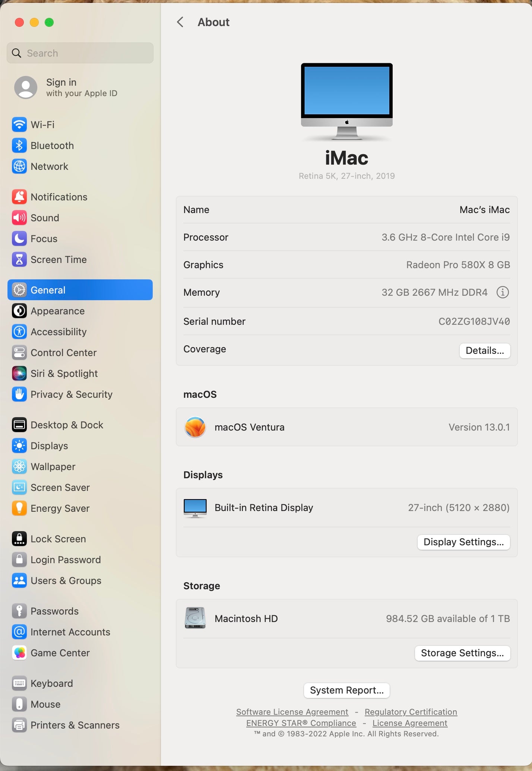The width and height of the screenshot is (532, 771).
Task: Sign in with your Apple ID
Action: pos(66,88)
